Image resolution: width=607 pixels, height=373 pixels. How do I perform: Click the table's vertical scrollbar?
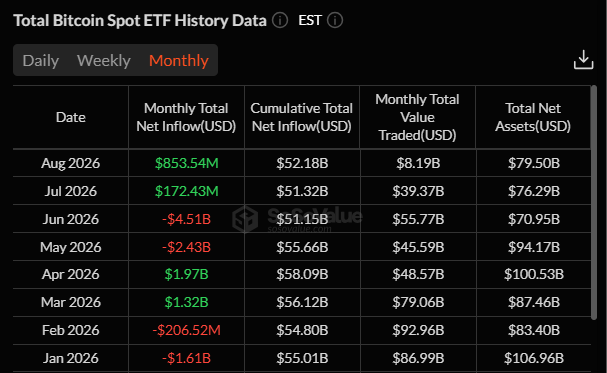(594, 202)
